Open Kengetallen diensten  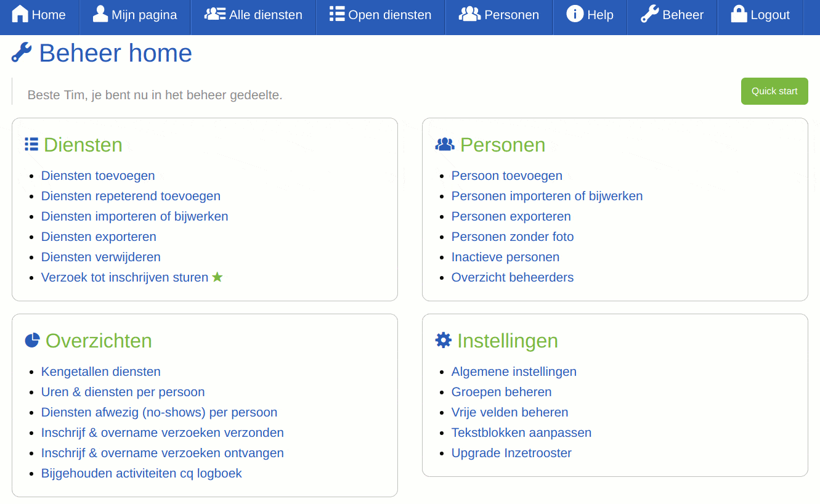(100, 372)
